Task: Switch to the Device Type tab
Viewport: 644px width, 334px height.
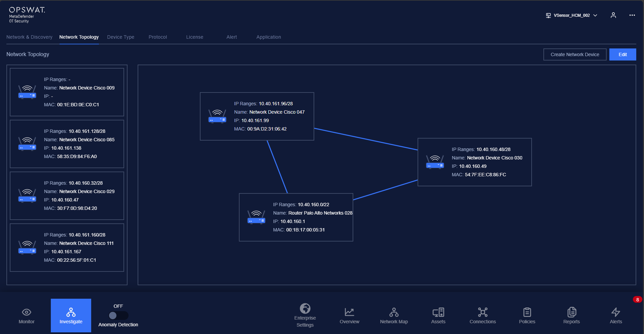Action: pyautogui.click(x=121, y=37)
